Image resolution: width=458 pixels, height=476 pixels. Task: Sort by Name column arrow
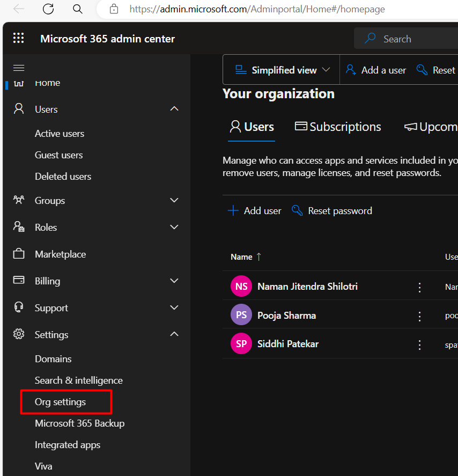tap(258, 257)
